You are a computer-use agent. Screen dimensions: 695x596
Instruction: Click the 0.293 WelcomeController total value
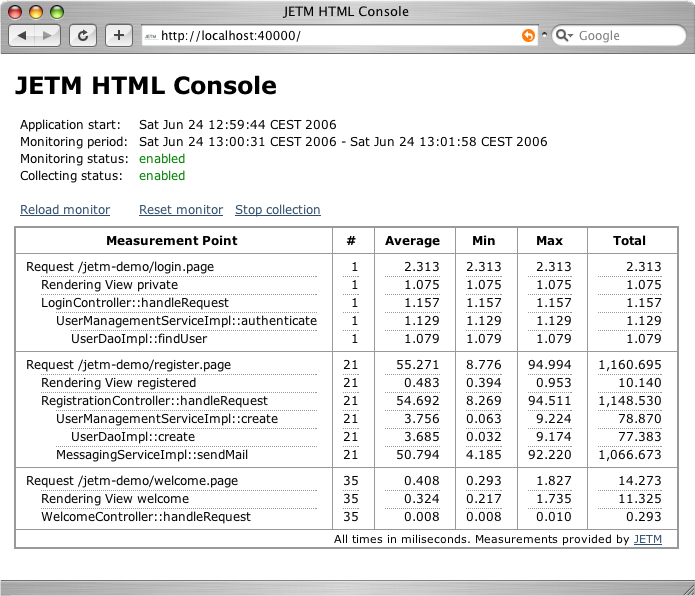pyautogui.click(x=644, y=517)
